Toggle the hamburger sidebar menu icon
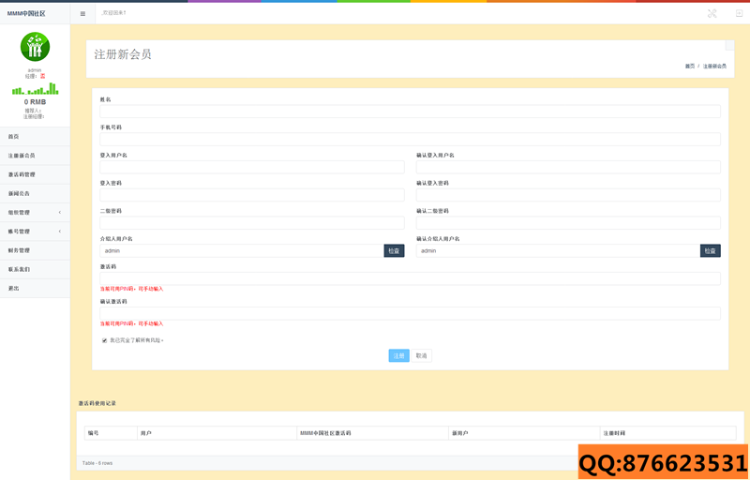The width and height of the screenshot is (750, 480). click(83, 14)
